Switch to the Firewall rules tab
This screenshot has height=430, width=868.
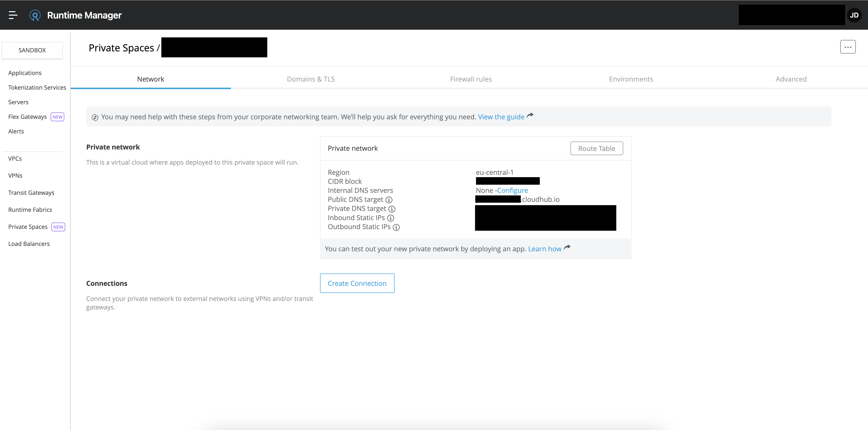(x=471, y=79)
